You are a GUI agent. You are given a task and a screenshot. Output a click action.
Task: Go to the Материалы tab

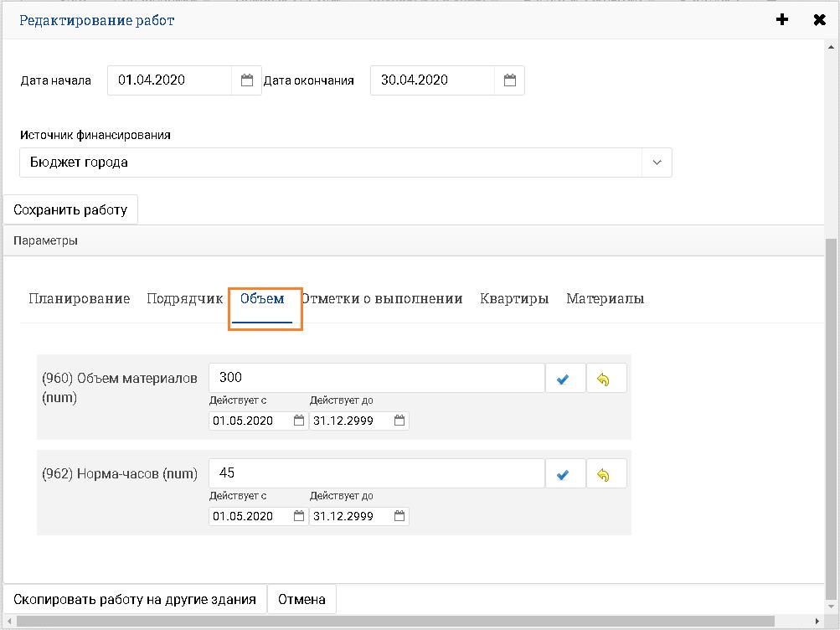[605, 299]
